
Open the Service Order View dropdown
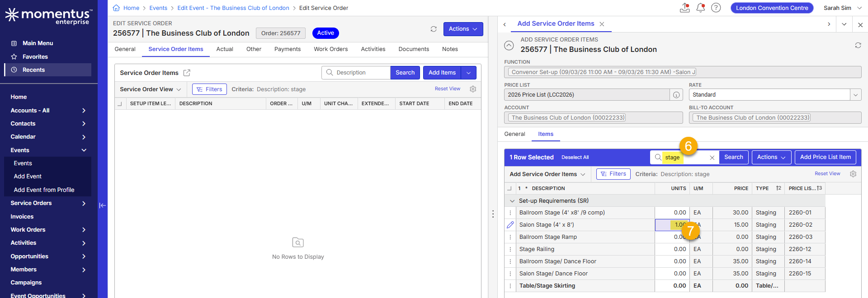coord(151,89)
